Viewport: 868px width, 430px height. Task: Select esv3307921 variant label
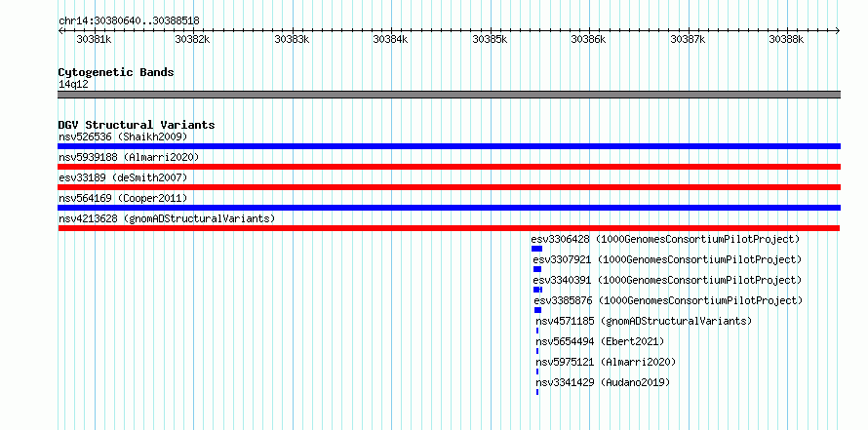click(668, 259)
